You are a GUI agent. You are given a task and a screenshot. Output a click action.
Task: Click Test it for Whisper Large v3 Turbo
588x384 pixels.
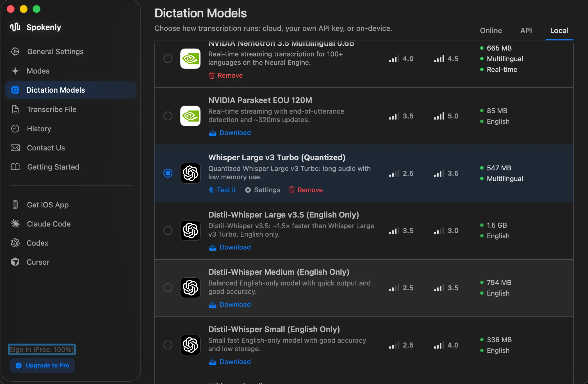click(222, 190)
